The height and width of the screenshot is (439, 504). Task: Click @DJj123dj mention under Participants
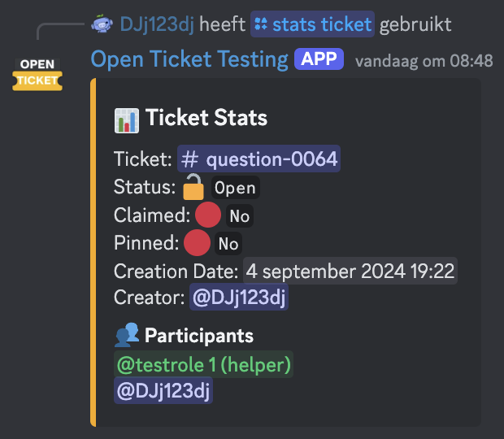(163, 390)
